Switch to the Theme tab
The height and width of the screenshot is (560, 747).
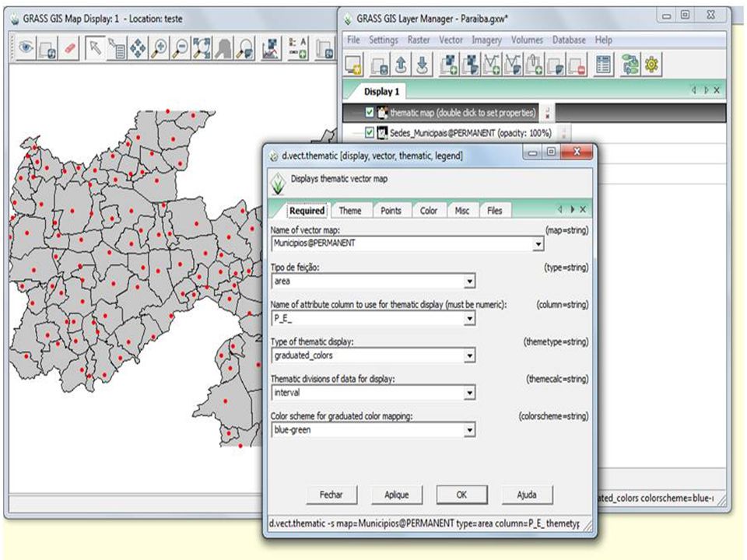point(350,211)
